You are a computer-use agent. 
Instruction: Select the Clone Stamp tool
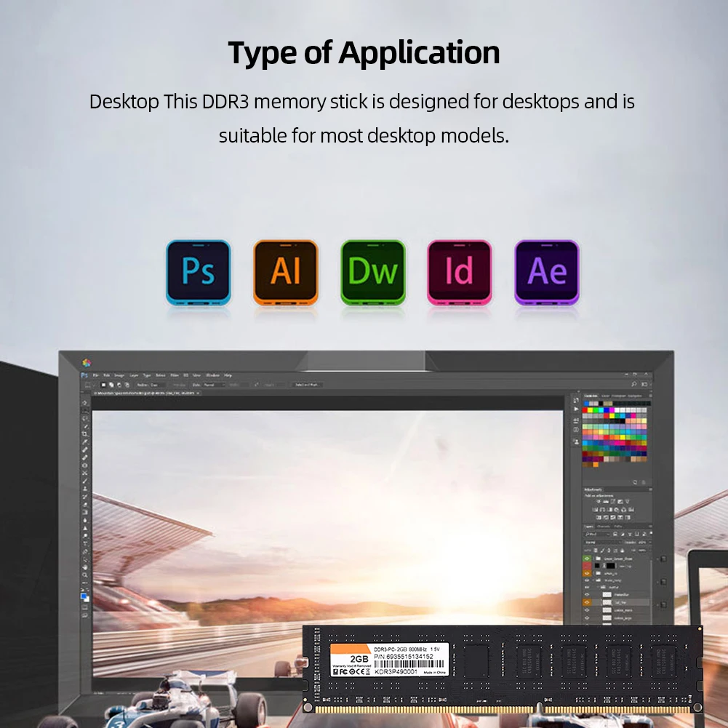[84, 488]
